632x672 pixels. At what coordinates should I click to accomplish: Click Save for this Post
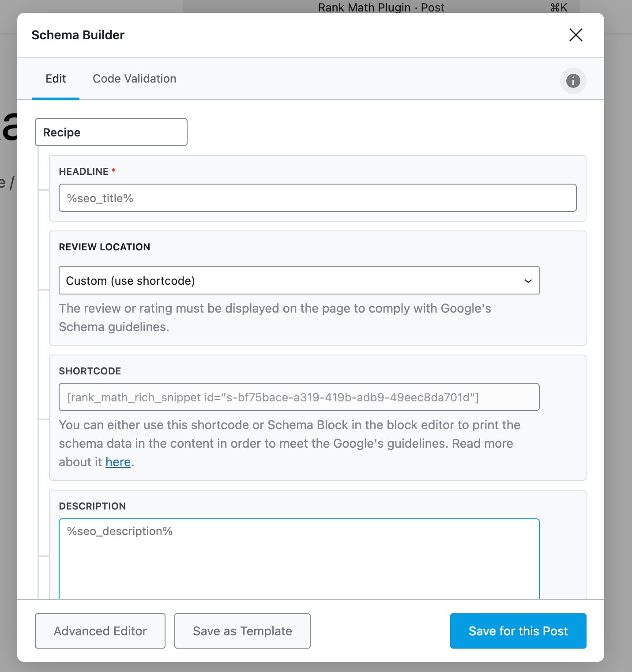coord(518,631)
